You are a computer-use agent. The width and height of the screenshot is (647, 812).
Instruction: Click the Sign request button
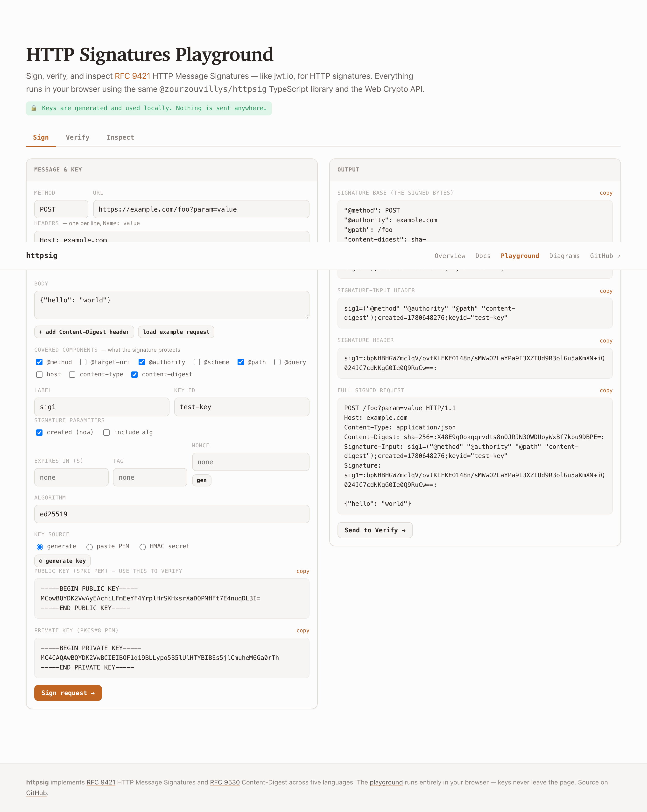[x=68, y=693]
